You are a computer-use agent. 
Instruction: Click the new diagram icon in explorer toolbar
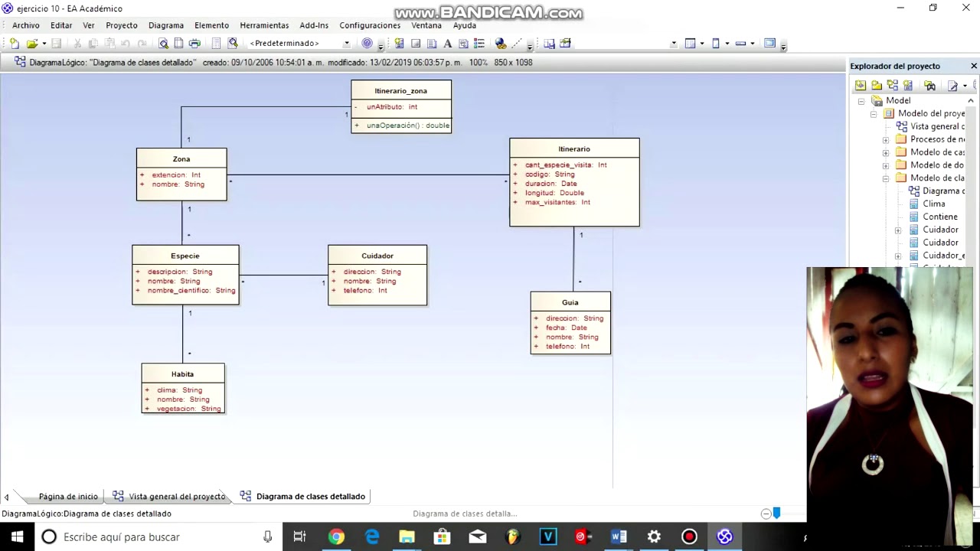click(x=893, y=86)
